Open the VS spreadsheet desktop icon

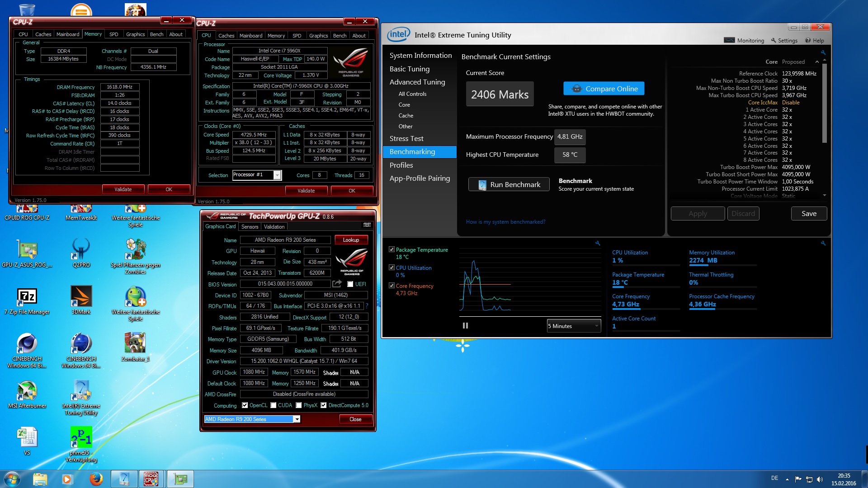pyautogui.click(x=27, y=441)
